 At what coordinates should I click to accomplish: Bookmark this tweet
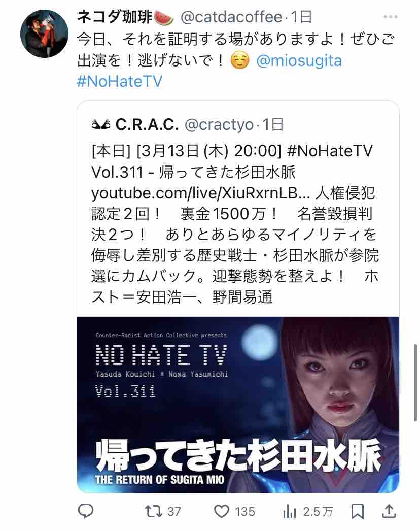358,511
